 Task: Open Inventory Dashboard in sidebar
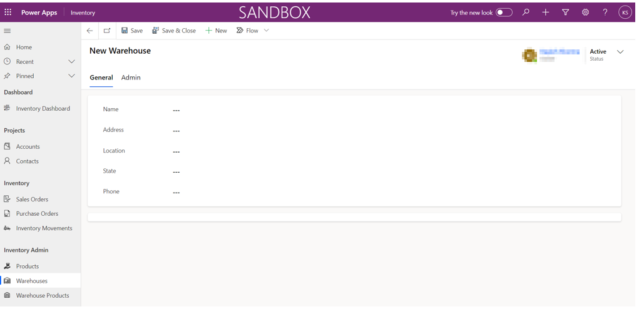coord(43,108)
